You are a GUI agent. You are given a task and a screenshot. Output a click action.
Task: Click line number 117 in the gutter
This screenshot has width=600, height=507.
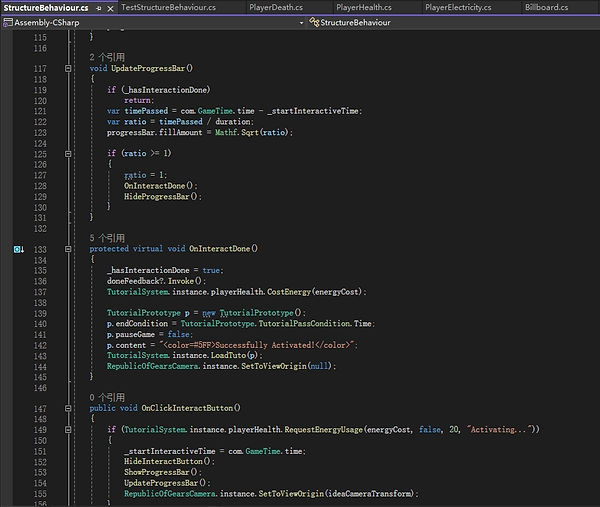tap(40, 69)
